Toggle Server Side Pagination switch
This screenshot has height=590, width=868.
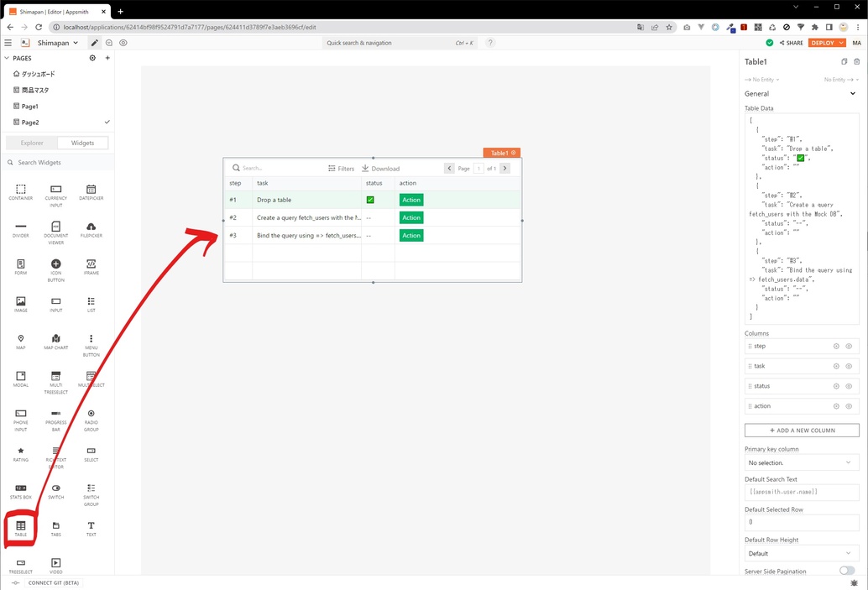pos(847,571)
